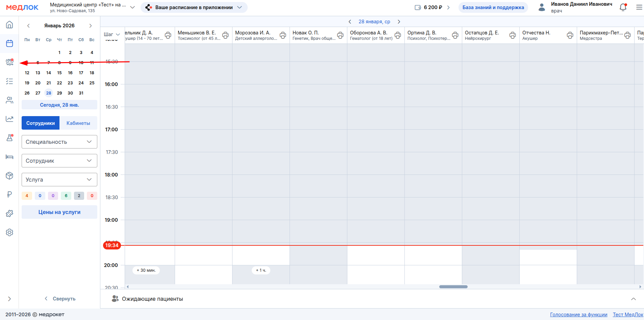Open the settings gear sidebar icon
The height and width of the screenshot is (320, 644).
click(x=9, y=232)
